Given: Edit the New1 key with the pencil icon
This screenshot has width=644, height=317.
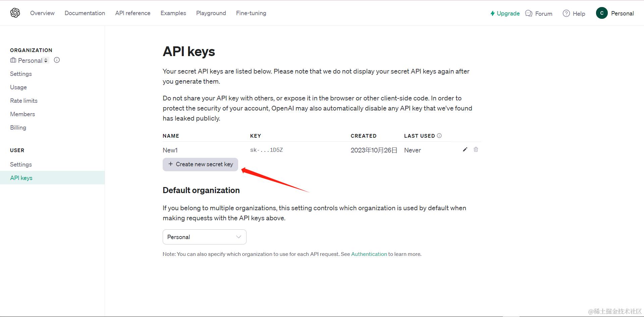Looking at the screenshot, I should click(x=465, y=149).
